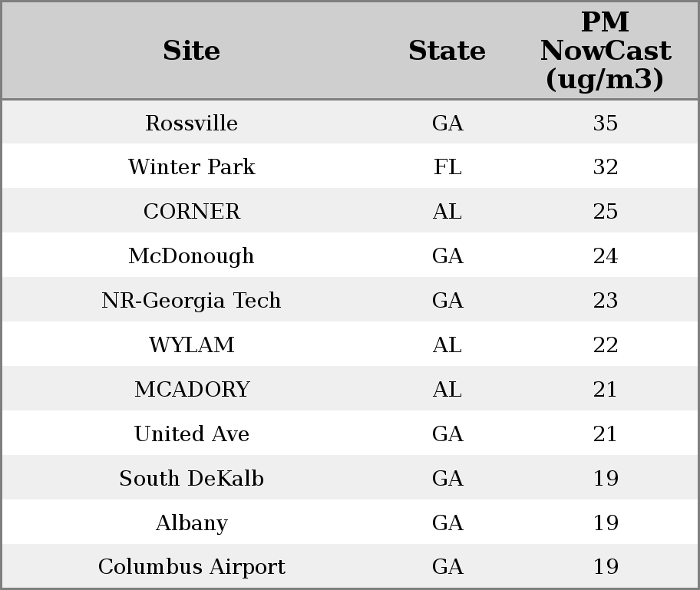Click the NR-Georgia Tech site cell
700x590 pixels.
[x=191, y=301]
